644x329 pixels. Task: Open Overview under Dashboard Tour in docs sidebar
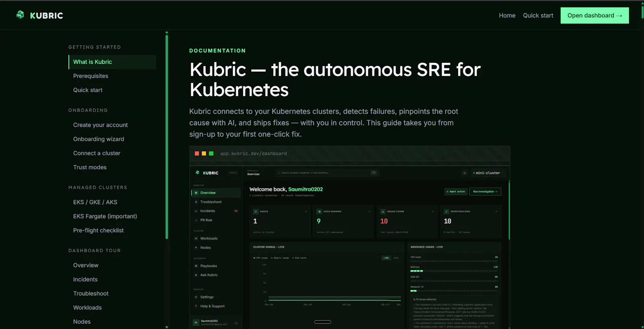pos(86,265)
